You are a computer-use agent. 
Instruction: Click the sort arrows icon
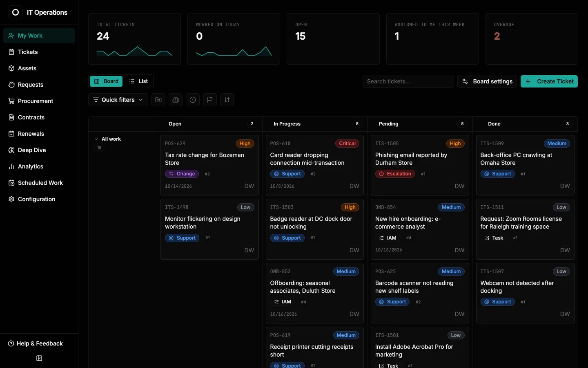[227, 100]
